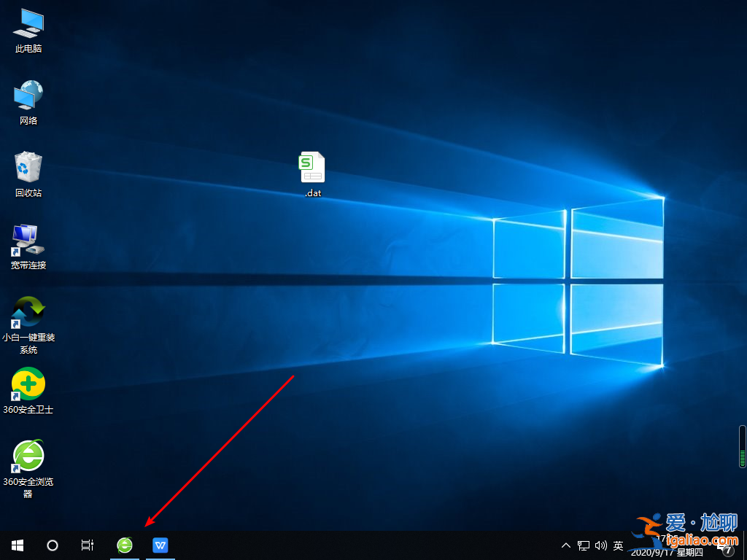747x560 pixels.
Task: Open the Start menu
Action: pyautogui.click(x=17, y=545)
